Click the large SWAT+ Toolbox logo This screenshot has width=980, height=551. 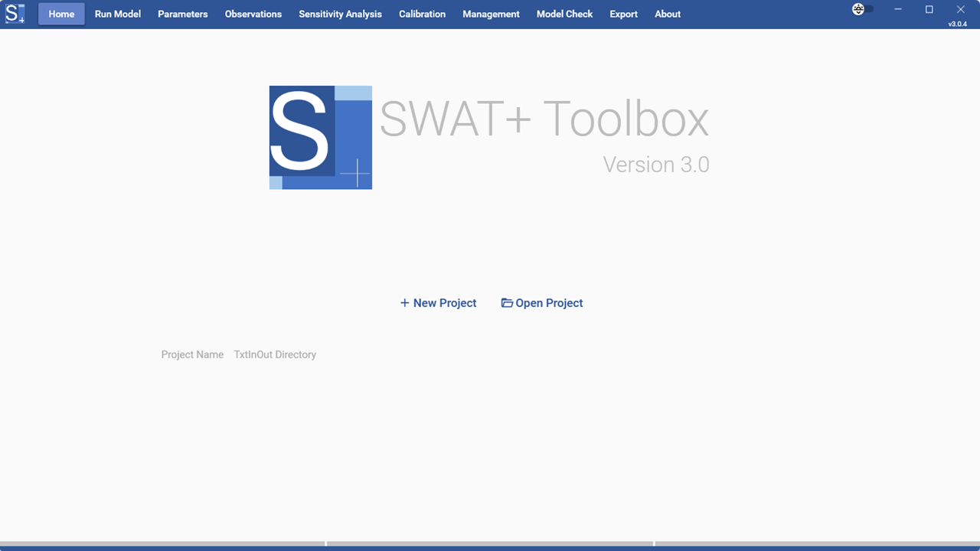click(x=321, y=138)
